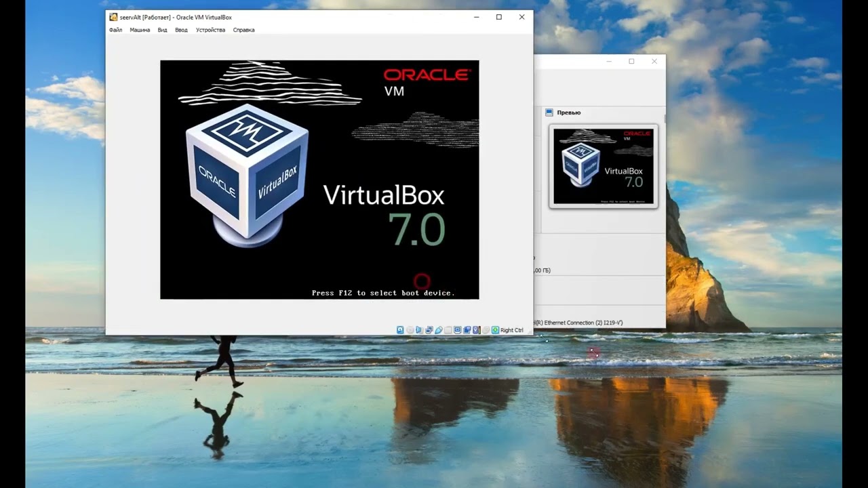Click the network adapters status icon
Screen dimensions: 868x488
pos(429,330)
